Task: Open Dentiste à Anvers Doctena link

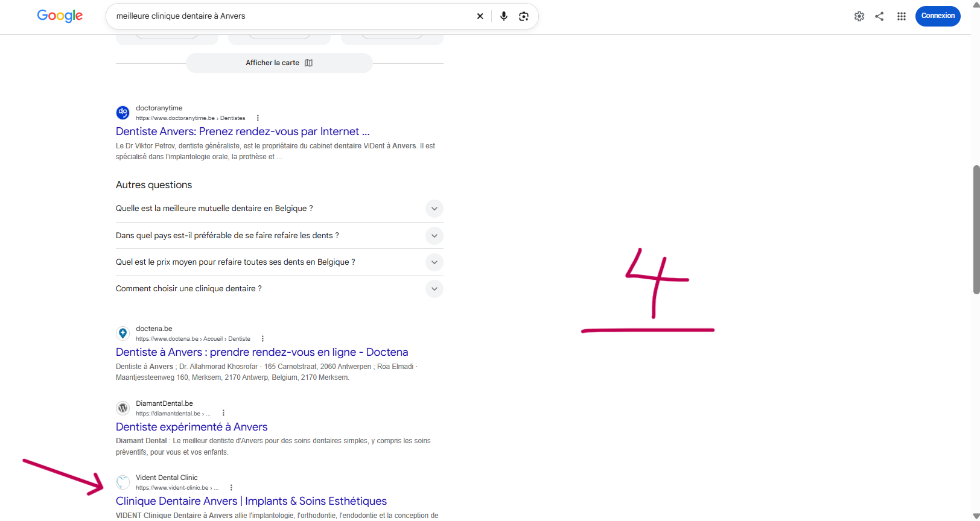Action: tap(262, 352)
